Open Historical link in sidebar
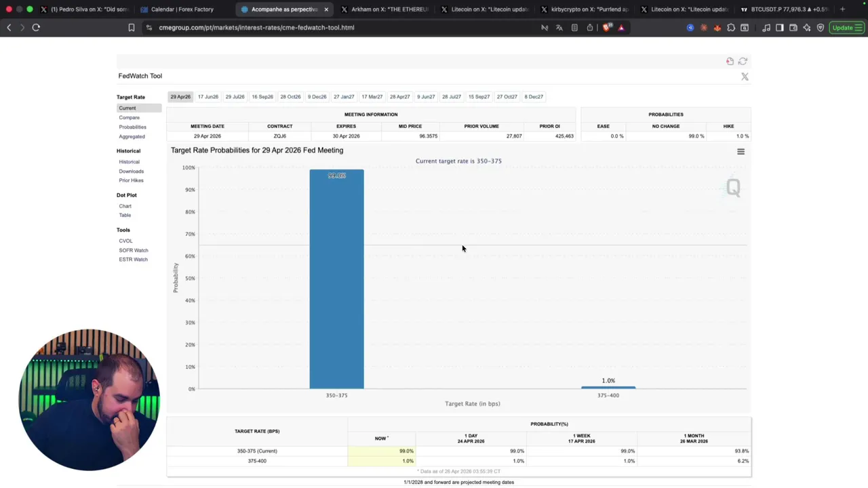This screenshot has height=488, width=868. [130, 162]
